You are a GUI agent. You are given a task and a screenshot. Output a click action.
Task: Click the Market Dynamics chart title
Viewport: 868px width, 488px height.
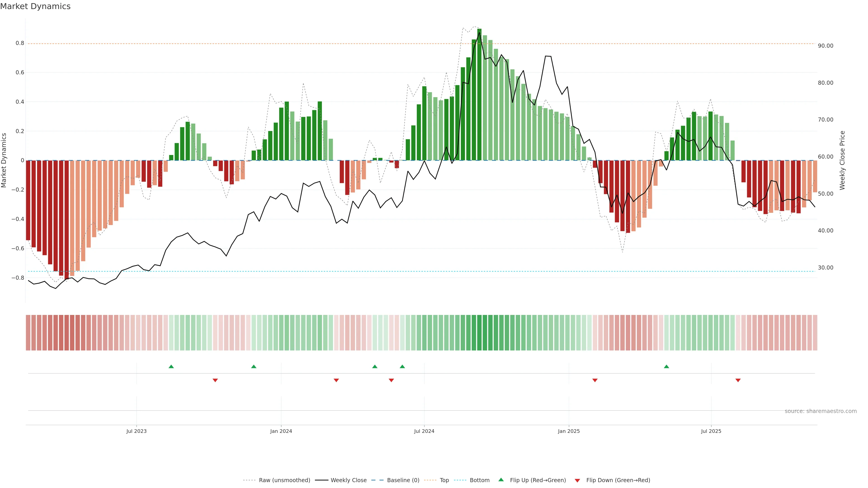35,6
